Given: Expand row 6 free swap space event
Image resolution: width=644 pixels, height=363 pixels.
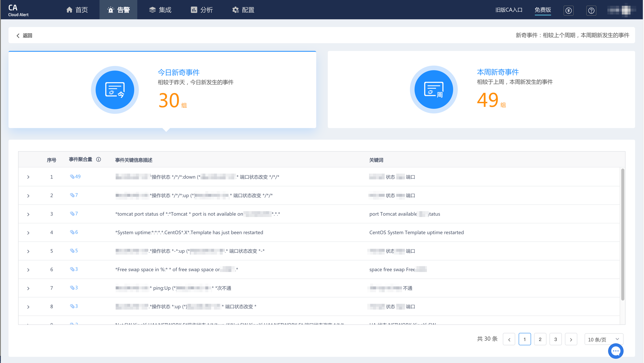Looking at the screenshot, I should click(x=28, y=270).
